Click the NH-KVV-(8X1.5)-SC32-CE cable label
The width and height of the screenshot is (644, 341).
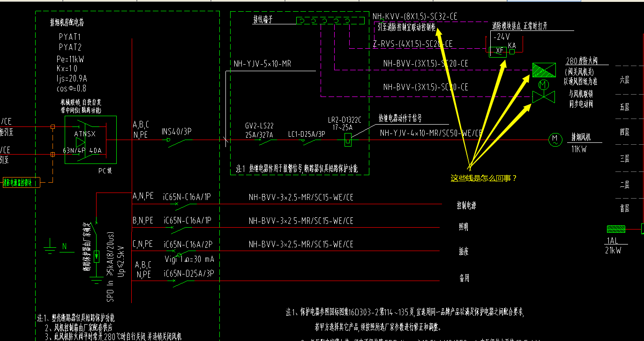pos(415,16)
